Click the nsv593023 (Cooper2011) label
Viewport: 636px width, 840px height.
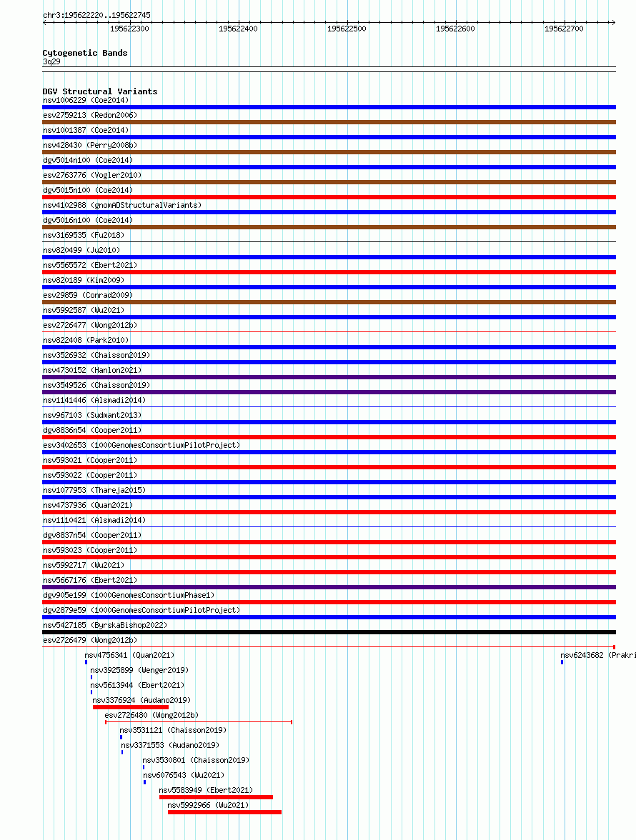tap(90, 550)
